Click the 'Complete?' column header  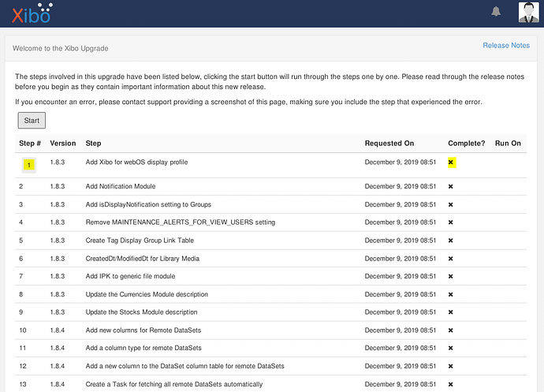coord(466,144)
